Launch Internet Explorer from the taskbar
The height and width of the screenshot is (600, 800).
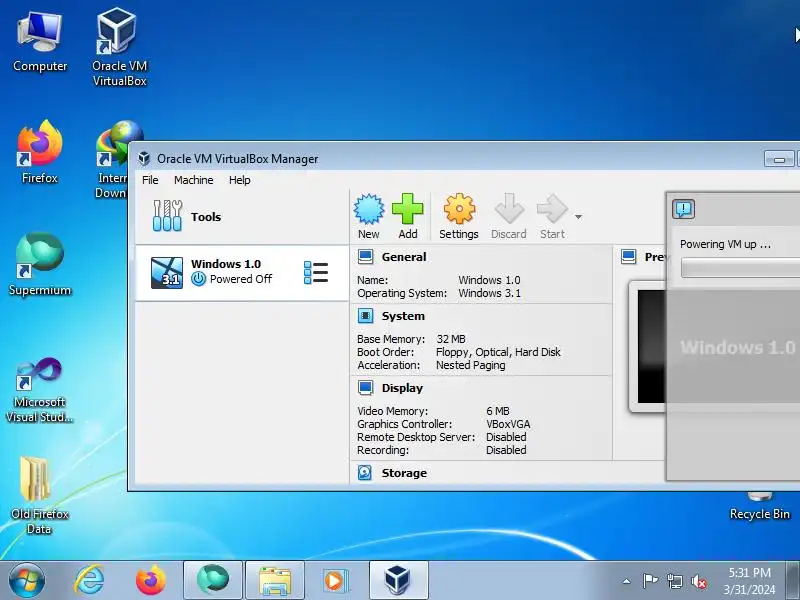click(x=89, y=580)
